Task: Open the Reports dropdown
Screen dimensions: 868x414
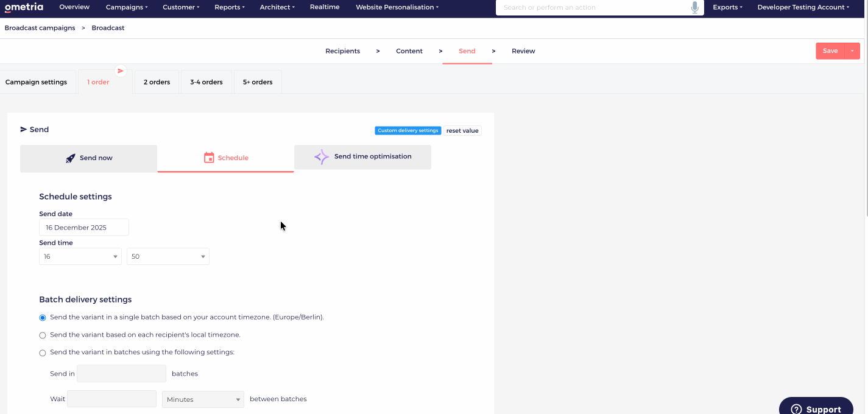Action: tap(230, 7)
